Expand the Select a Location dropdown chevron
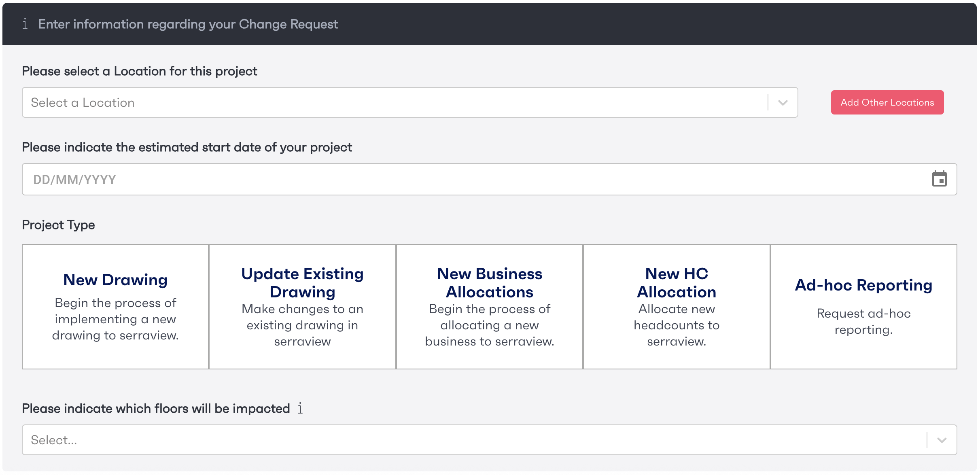Viewport: 980px width, 475px height. [x=783, y=103]
